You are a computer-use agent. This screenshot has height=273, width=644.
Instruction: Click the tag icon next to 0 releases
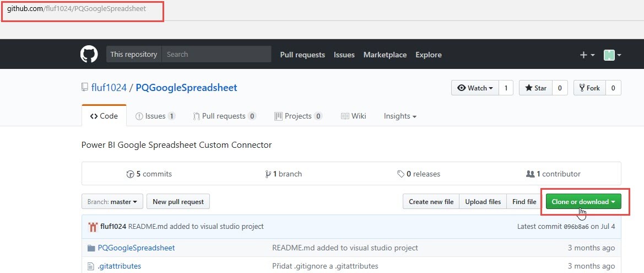pos(401,174)
